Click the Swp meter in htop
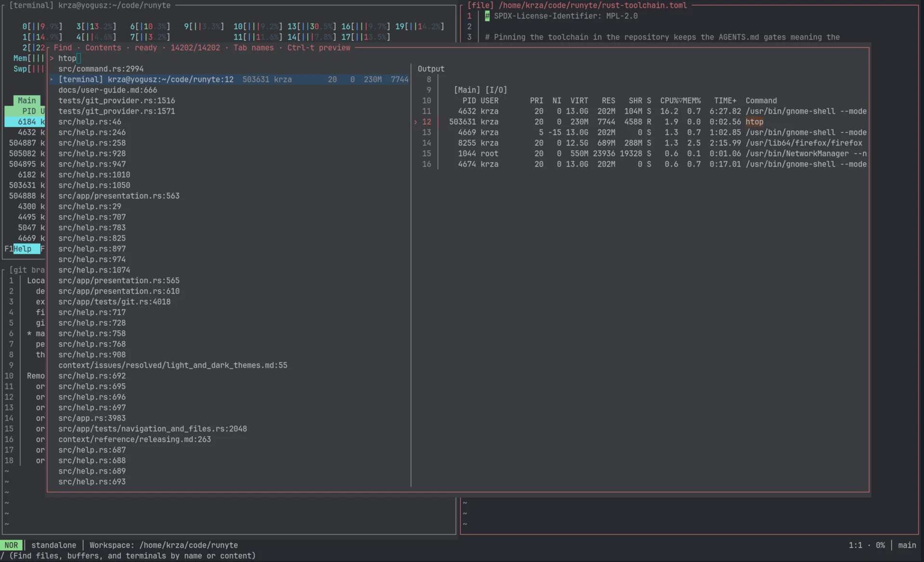924x562 pixels. [28, 69]
